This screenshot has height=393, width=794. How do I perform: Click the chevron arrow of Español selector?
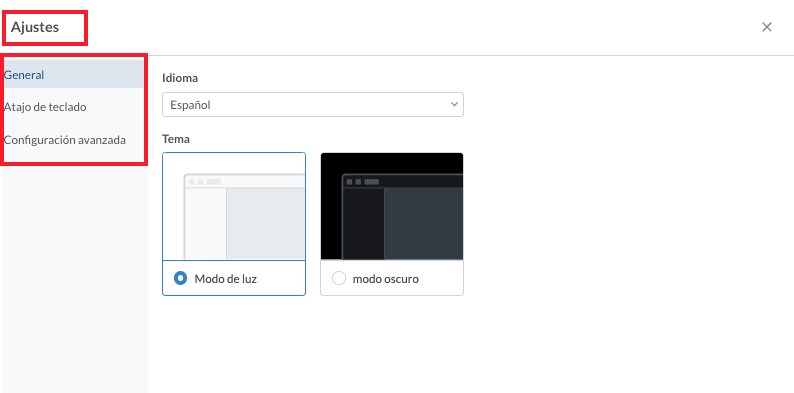pyautogui.click(x=453, y=104)
